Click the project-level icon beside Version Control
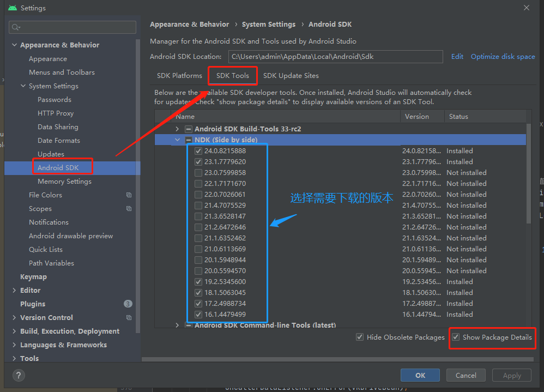Image resolution: width=544 pixels, height=392 pixels. click(x=129, y=317)
